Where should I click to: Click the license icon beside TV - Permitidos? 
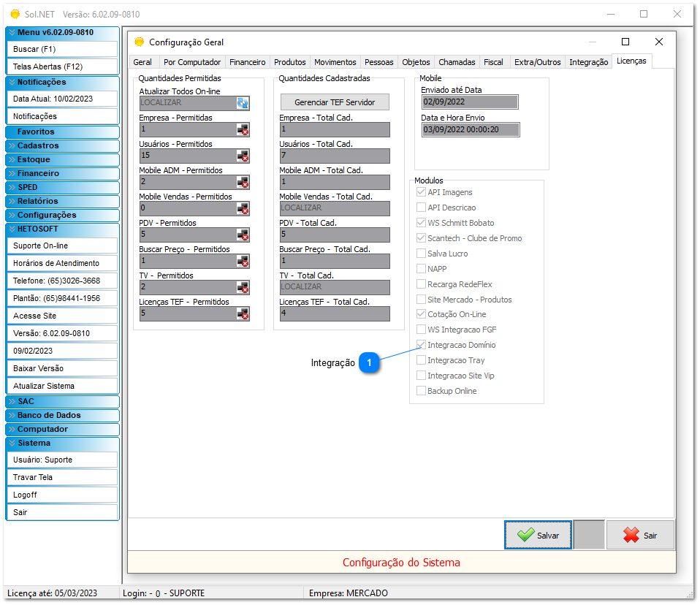[x=243, y=287]
